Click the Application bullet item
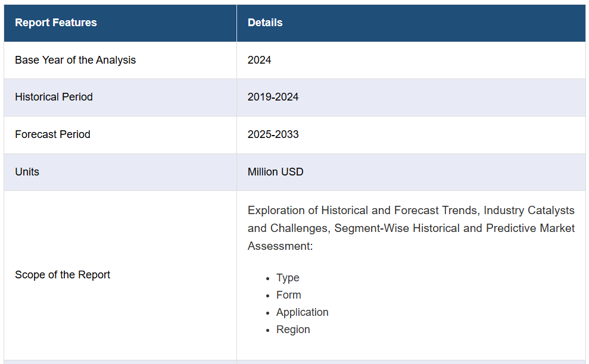This screenshot has height=364, width=589. (303, 312)
